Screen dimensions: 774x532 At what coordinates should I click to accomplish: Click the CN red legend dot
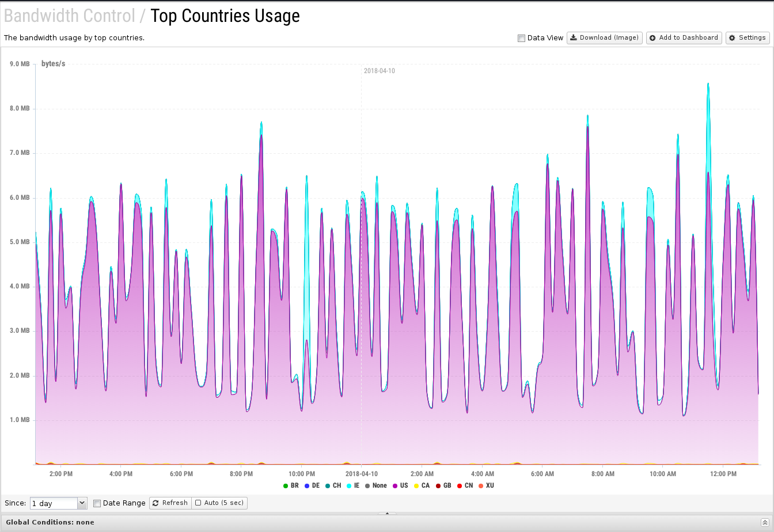(x=460, y=486)
